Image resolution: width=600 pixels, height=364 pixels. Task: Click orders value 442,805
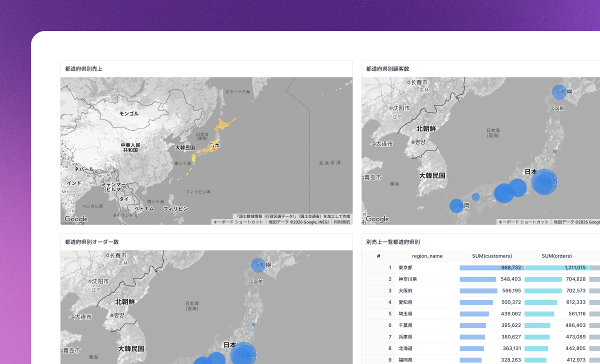coord(575,348)
